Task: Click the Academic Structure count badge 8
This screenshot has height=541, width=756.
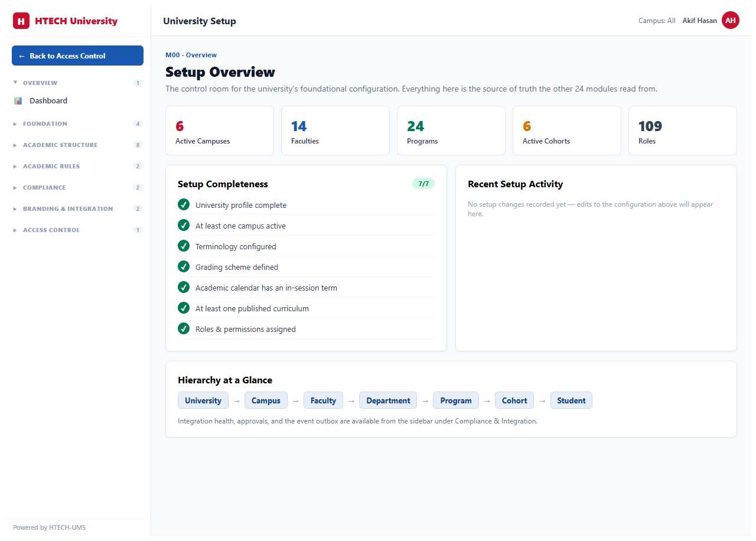Action: pyautogui.click(x=138, y=145)
